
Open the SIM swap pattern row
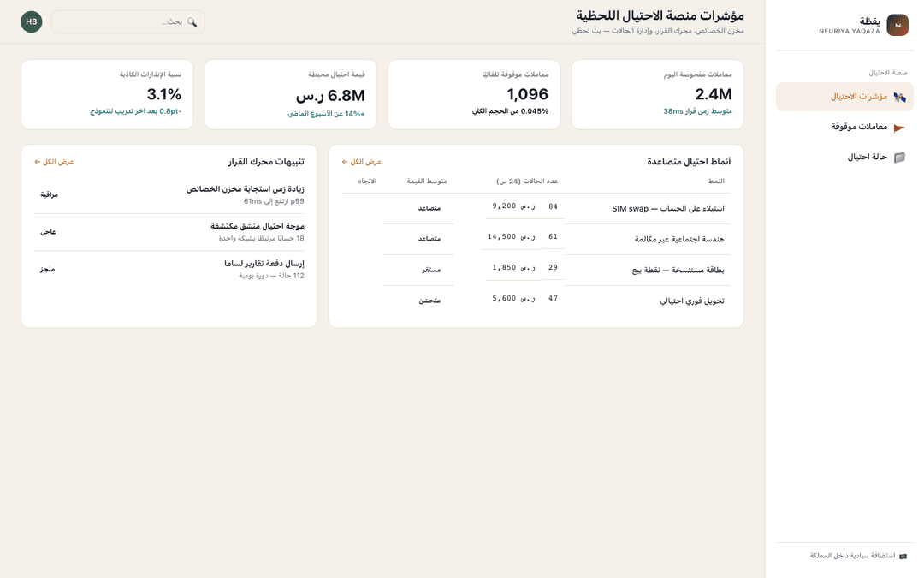point(536,208)
